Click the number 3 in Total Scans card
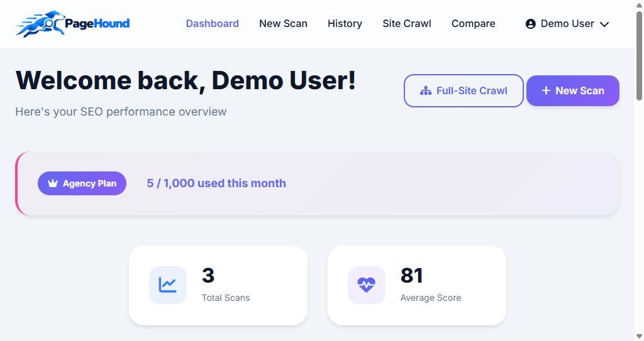The height and width of the screenshot is (341, 644). pos(208,276)
